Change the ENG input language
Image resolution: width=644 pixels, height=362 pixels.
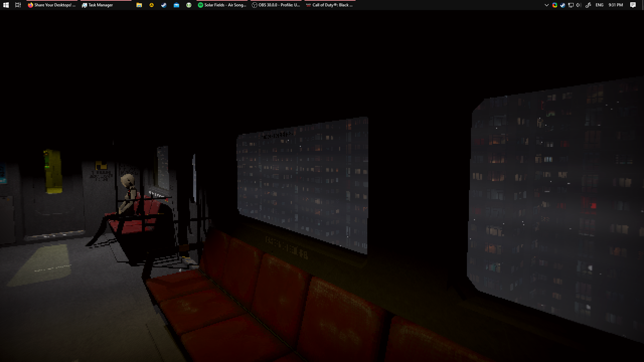pyautogui.click(x=599, y=5)
